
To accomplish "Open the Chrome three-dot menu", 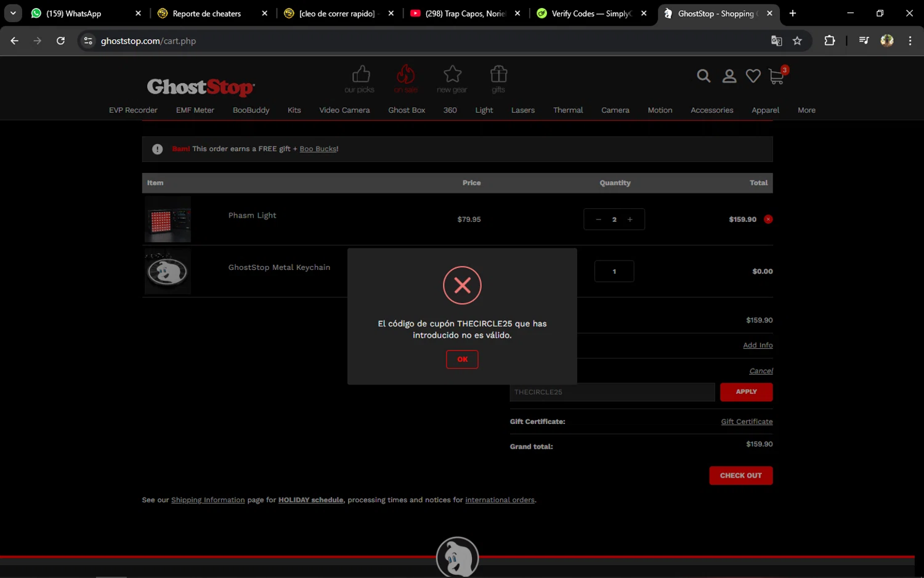I will coord(910,41).
